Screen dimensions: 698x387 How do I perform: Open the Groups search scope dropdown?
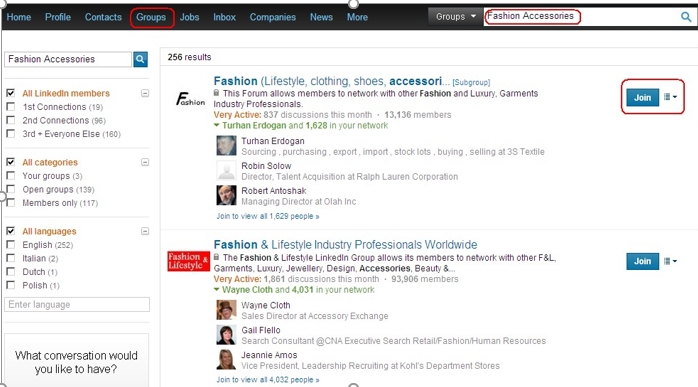point(455,16)
